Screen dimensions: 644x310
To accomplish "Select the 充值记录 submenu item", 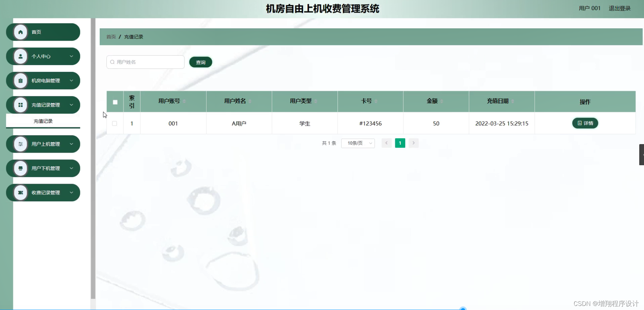I will click(43, 121).
